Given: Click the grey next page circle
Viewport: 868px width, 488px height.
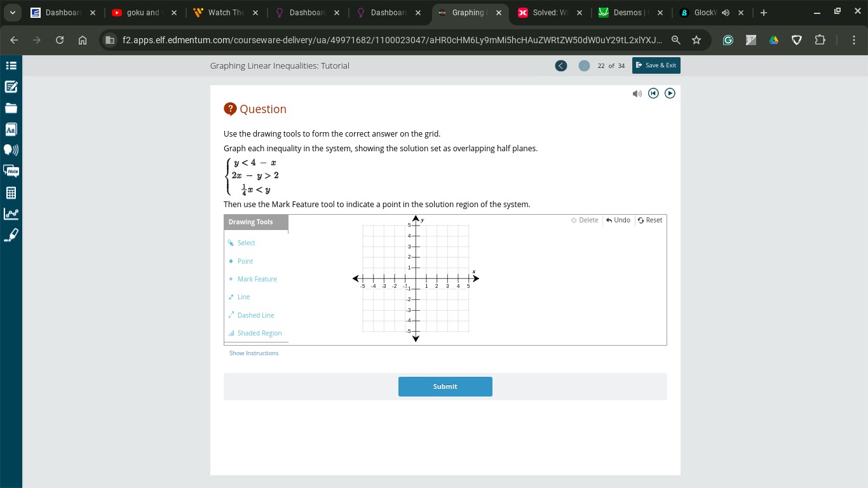Looking at the screenshot, I should point(584,65).
